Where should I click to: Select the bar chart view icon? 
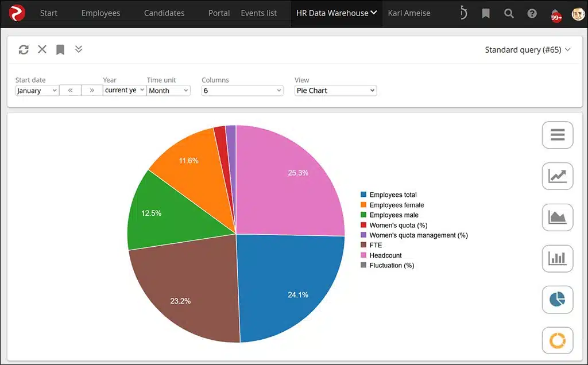tap(557, 258)
